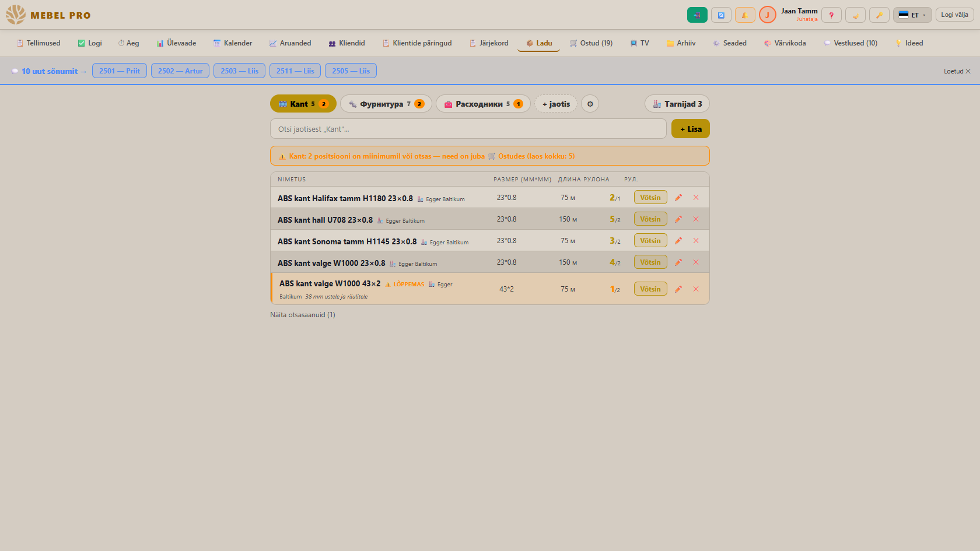Go to the Kliendid tab
This screenshot has width=980, height=551.
coord(346,43)
